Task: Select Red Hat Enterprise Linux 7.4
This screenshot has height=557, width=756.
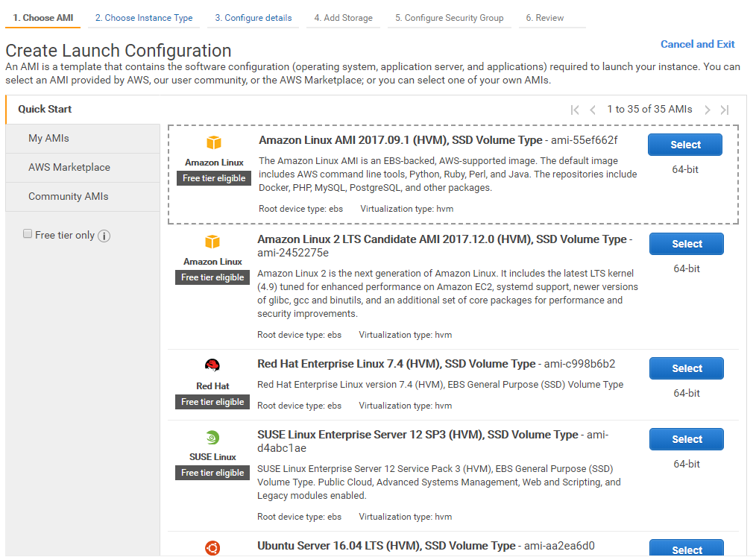Action: coord(687,368)
